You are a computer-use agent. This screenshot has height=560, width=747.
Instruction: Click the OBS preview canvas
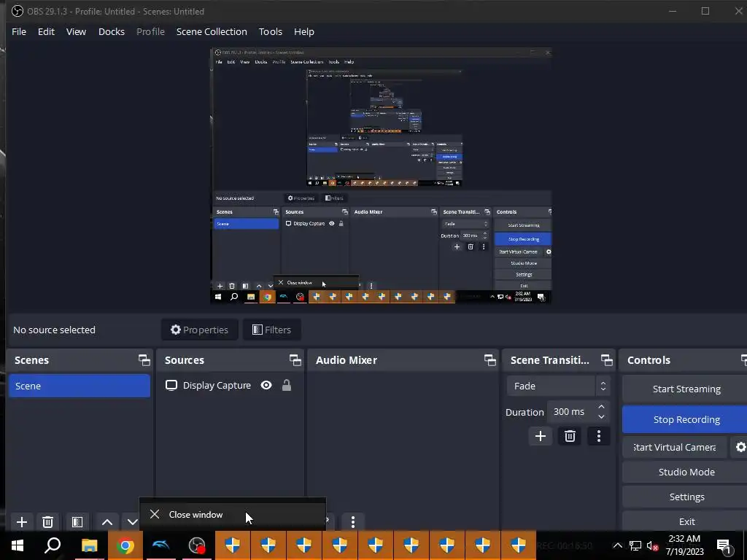pyautogui.click(x=381, y=175)
